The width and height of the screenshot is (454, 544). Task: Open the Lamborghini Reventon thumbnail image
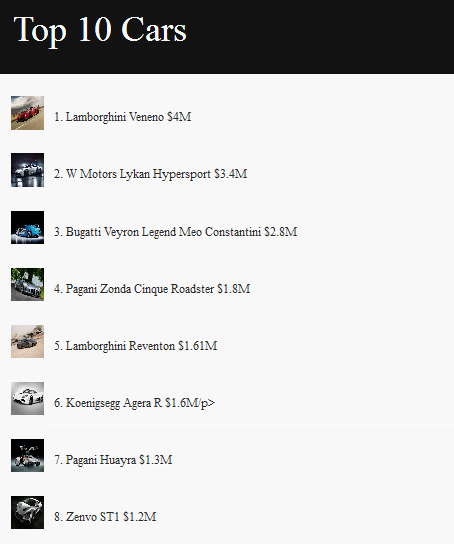[x=27, y=341]
